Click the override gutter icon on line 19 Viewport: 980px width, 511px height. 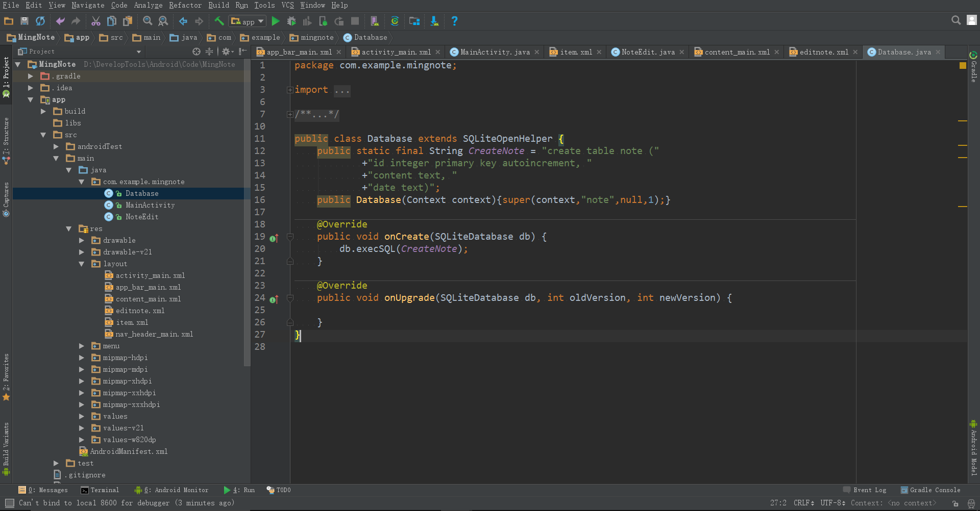274,238
